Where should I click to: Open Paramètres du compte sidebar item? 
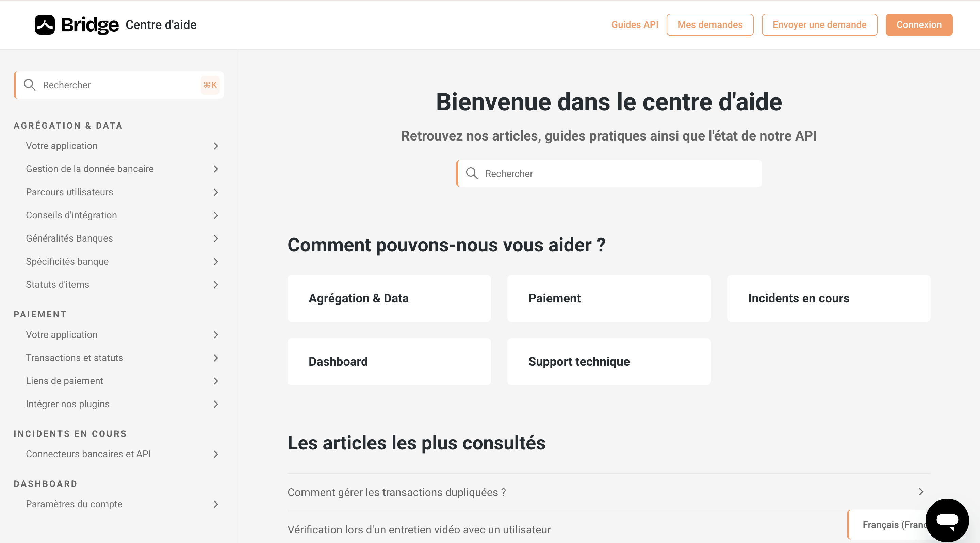[74, 504]
